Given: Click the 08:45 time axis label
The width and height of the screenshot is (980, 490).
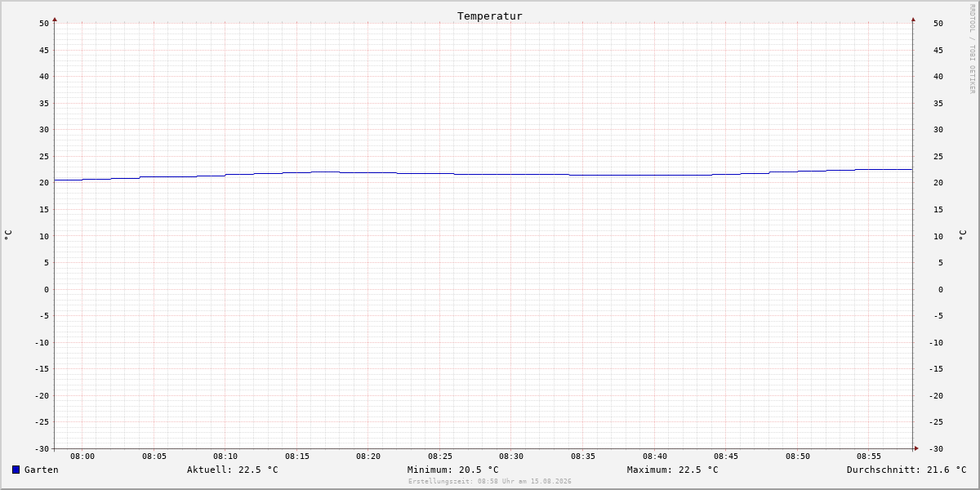Looking at the screenshot, I should (726, 457).
